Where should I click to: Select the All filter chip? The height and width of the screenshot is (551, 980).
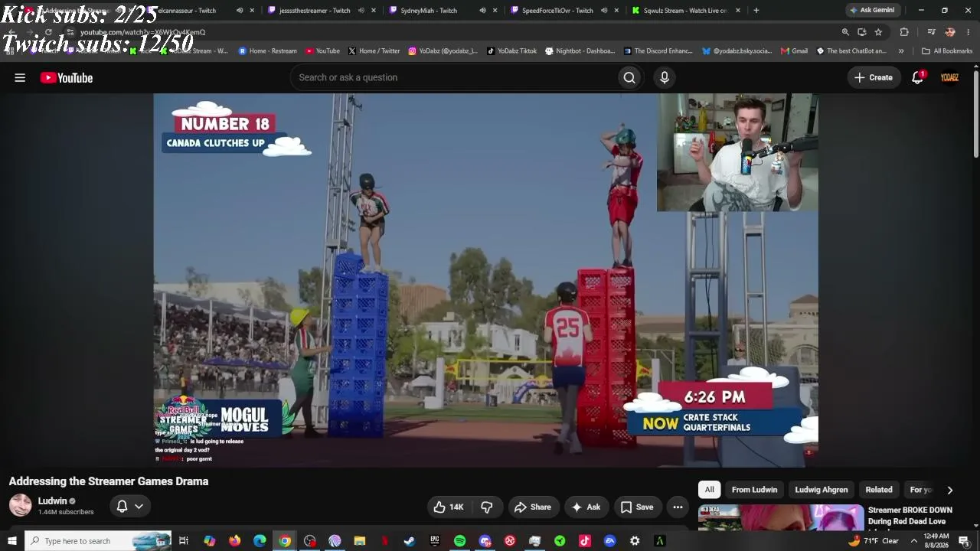click(x=710, y=490)
